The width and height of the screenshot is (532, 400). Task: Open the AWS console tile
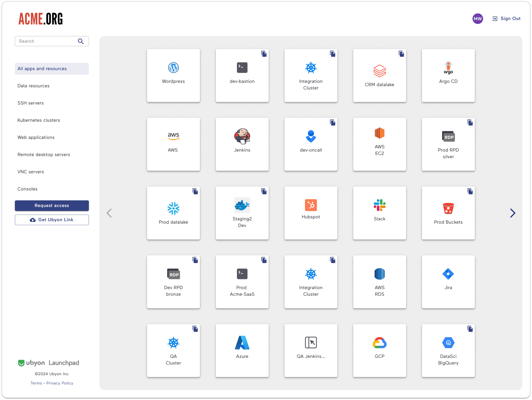point(173,144)
